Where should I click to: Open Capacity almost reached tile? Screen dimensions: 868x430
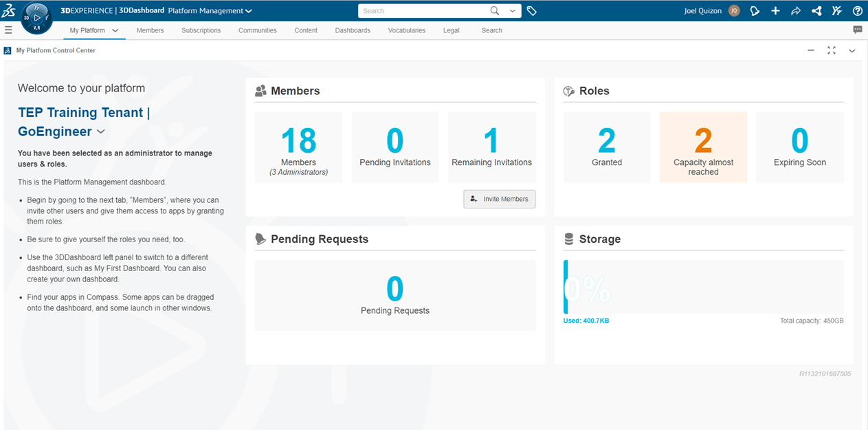click(703, 147)
